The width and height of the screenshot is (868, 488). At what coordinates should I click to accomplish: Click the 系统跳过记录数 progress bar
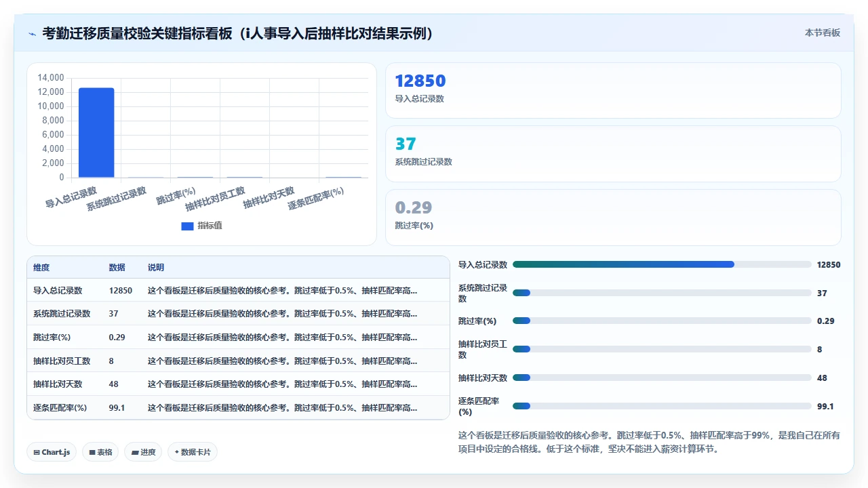662,293
